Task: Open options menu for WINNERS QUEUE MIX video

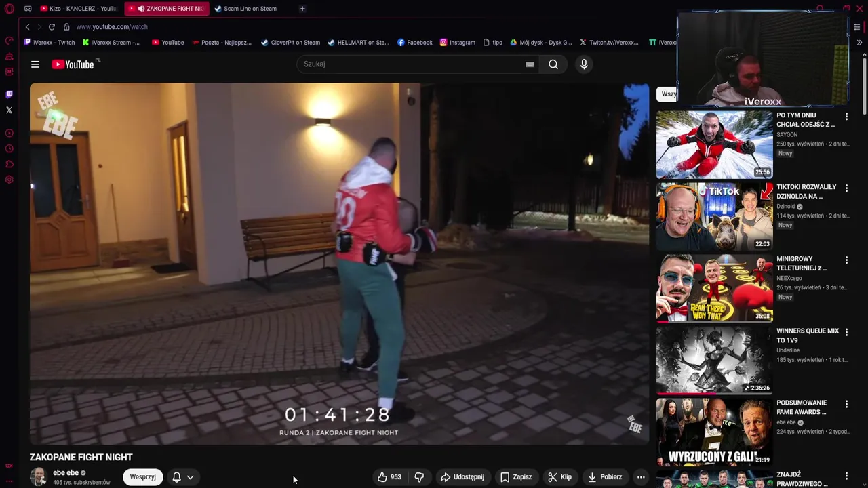Action: (x=846, y=332)
